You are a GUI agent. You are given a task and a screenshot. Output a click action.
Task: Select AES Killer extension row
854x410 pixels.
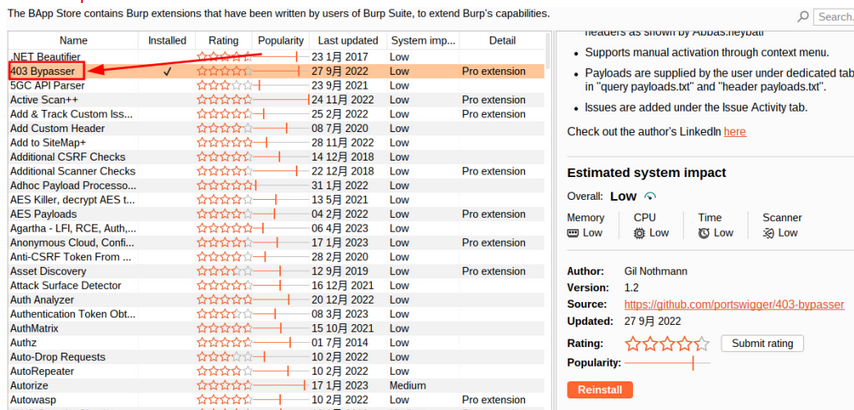point(276,200)
